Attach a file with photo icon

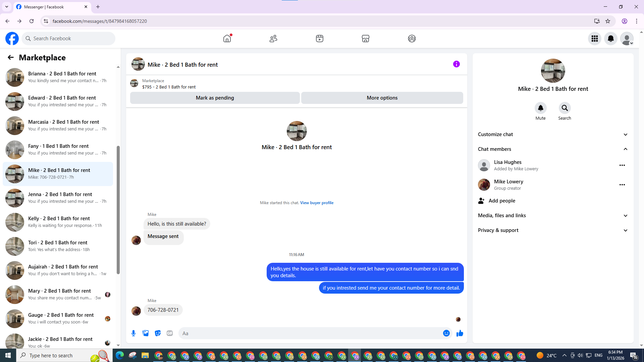(x=146, y=333)
